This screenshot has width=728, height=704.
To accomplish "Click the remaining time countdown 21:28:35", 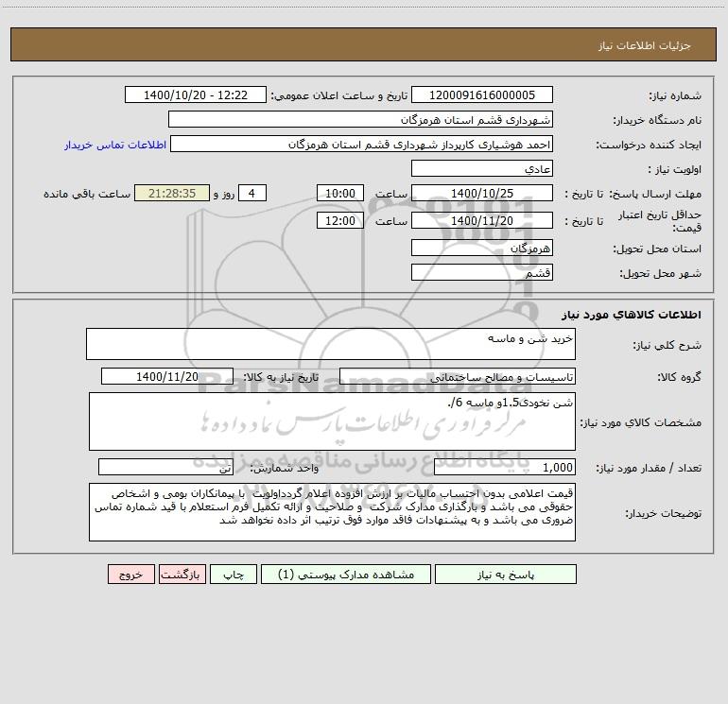I will pyautogui.click(x=172, y=193).
